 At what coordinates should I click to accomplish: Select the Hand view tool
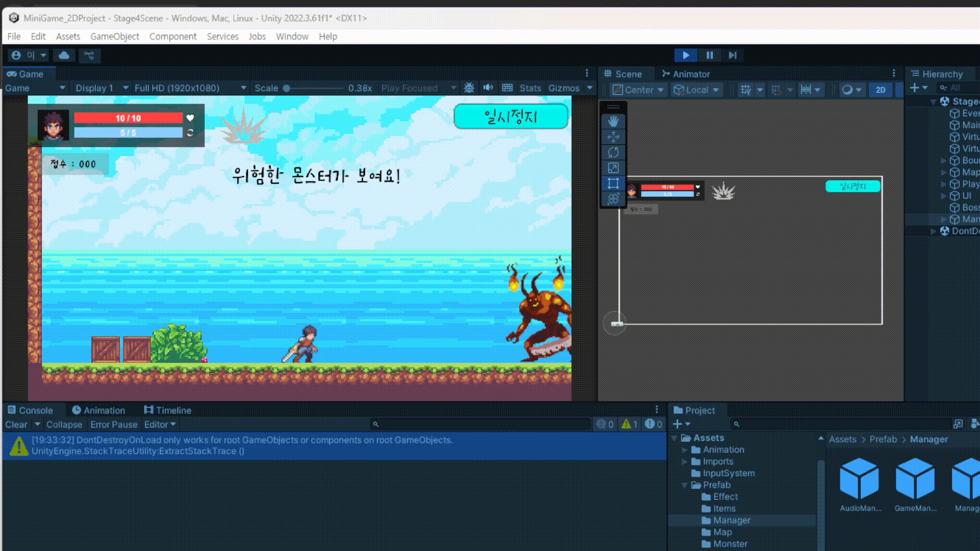coord(613,121)
